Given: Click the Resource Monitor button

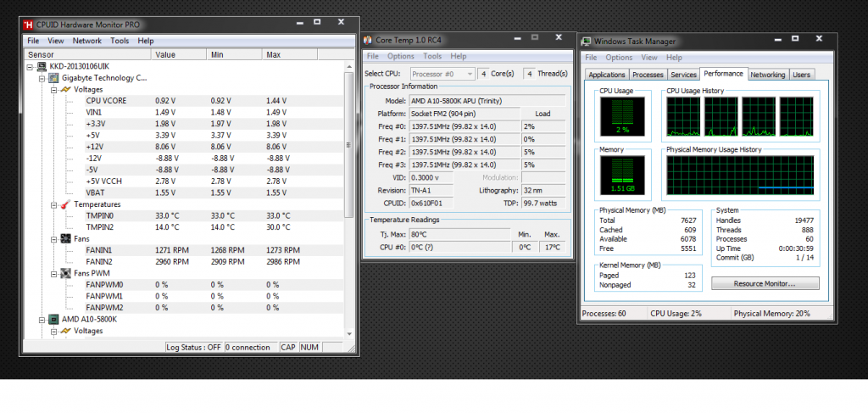Looking at the screenshot, I should coord(765,282).
